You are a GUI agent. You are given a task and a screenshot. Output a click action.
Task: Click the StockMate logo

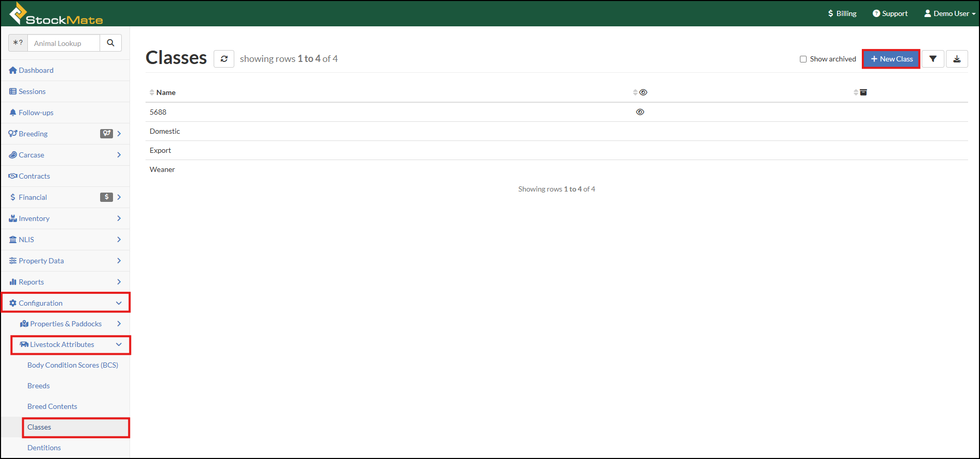click(x=56, y=14)
